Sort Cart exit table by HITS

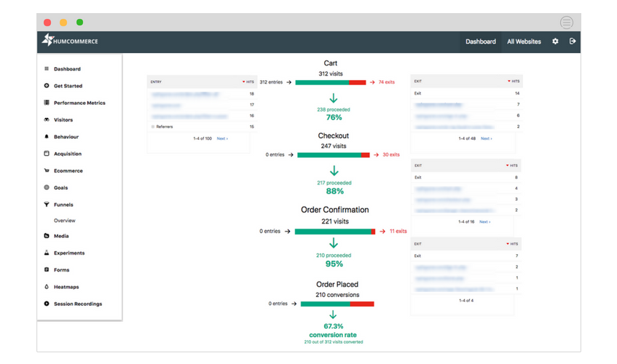514,82
